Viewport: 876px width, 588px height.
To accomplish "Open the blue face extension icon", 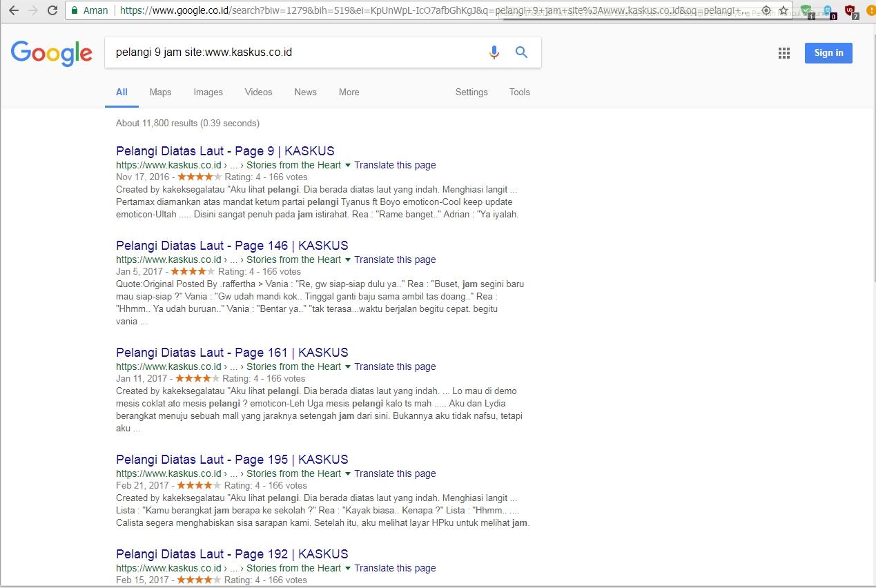I will (x=828, y=11).
